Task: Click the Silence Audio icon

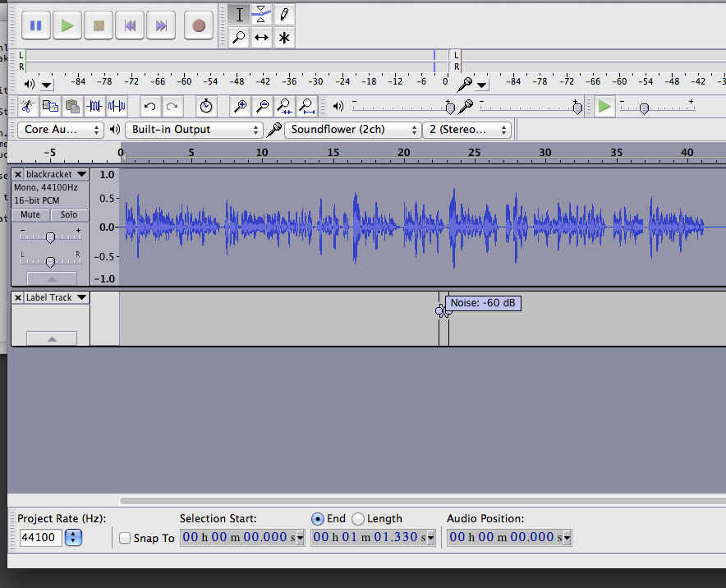Action: click(117, 106)
